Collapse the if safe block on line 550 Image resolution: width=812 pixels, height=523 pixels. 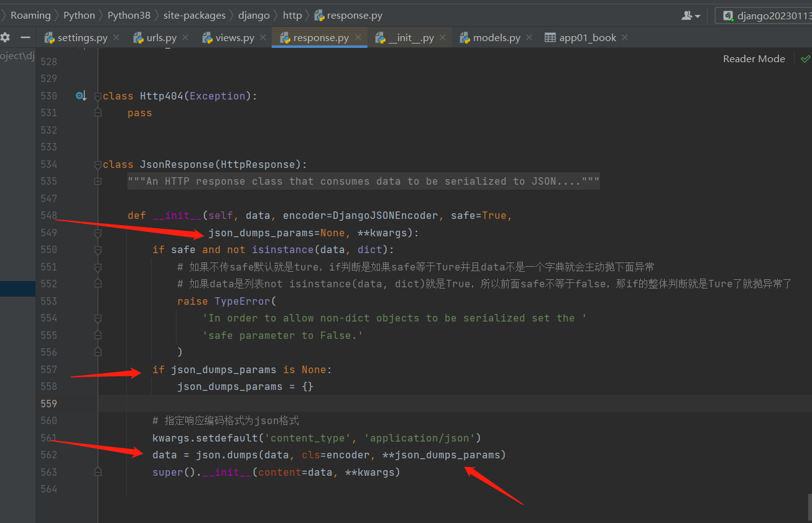pos(98,250)
